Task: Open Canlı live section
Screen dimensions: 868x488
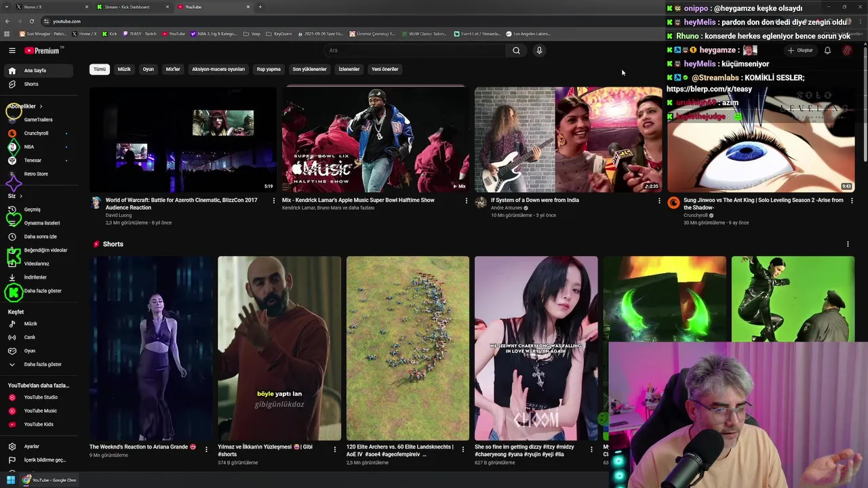Action: tap(40, 338)
